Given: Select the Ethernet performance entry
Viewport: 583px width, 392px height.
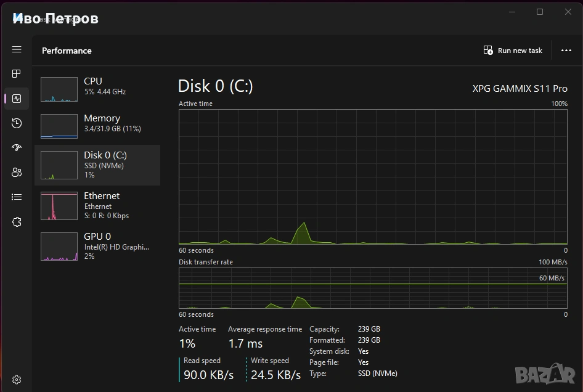Looking at the screenshot, I should point(97,205).
